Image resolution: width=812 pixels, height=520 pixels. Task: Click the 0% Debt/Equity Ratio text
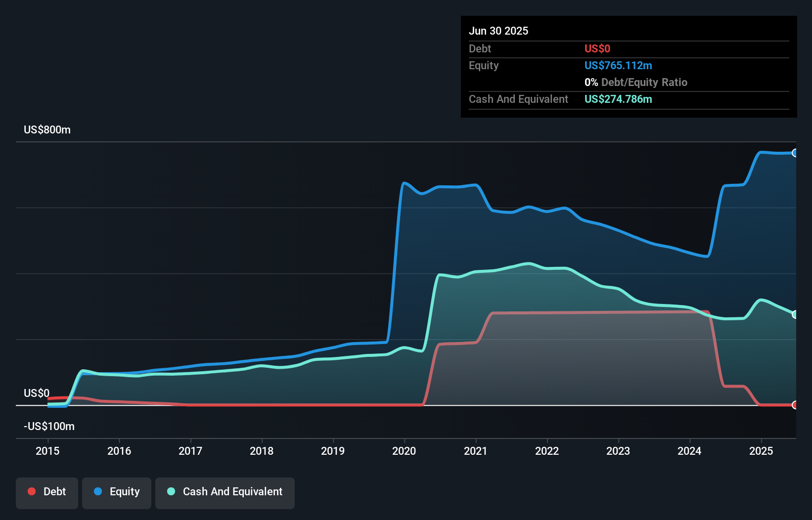(636, 82)
